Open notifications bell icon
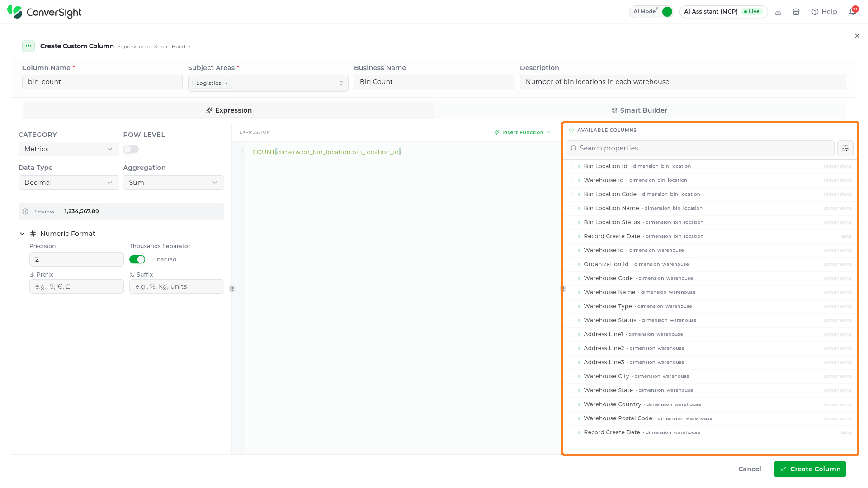The height and width of the screenshot is (488, 868). [x=853, y=12]
